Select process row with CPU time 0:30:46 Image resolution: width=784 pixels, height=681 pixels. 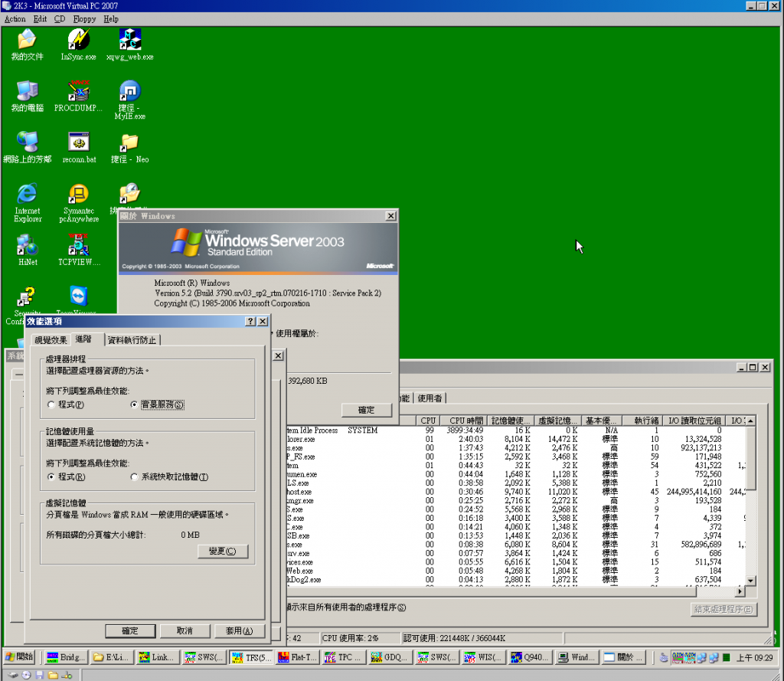516,492
